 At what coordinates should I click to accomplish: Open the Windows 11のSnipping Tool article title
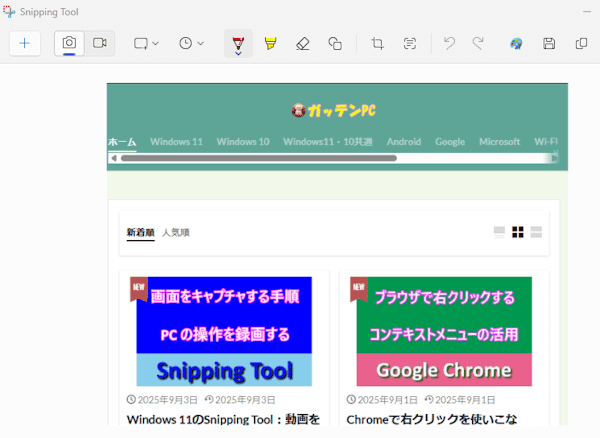click(223, 420)
